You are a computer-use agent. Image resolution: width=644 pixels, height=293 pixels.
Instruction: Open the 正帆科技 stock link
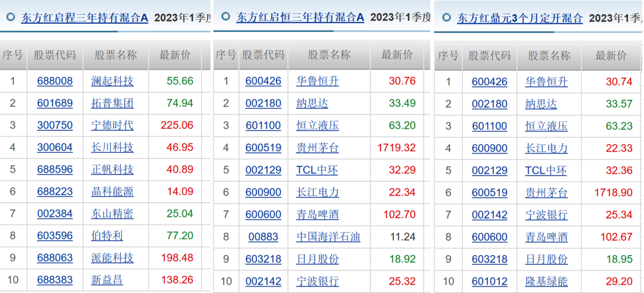[x=112, y=169]
